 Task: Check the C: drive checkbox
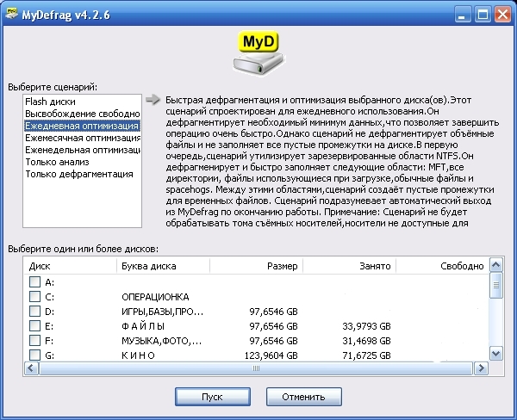(34, 296)
